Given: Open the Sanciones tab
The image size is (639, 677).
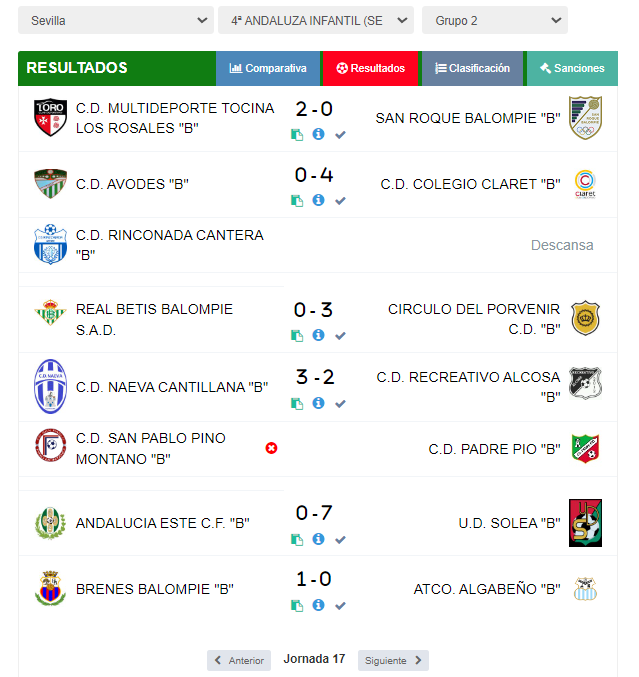Looking at the screenshot, I should (572, 68).
